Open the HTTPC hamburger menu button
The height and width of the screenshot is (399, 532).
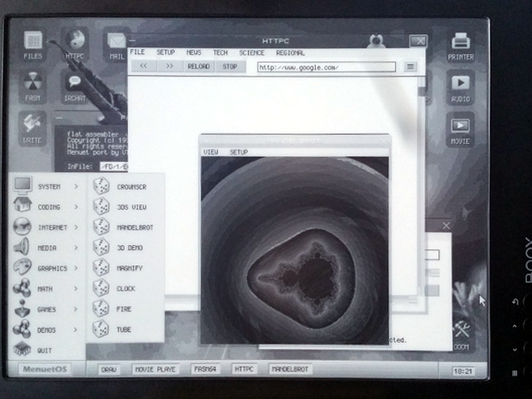pos(410,66)
